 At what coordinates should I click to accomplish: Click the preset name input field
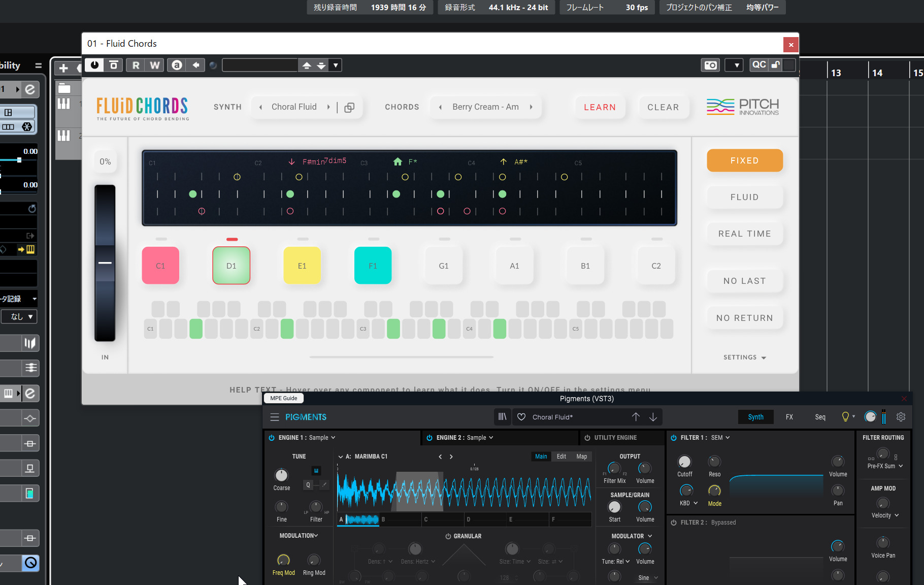(260, 65)
